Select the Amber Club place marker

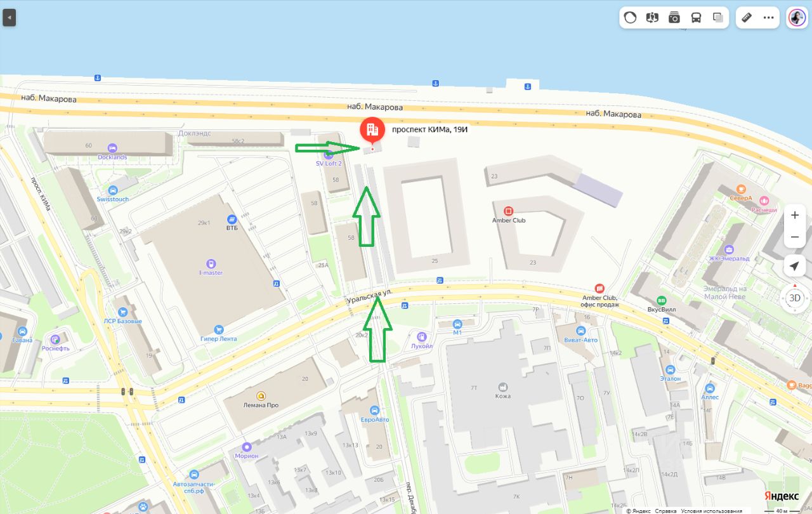click(508, 211)
